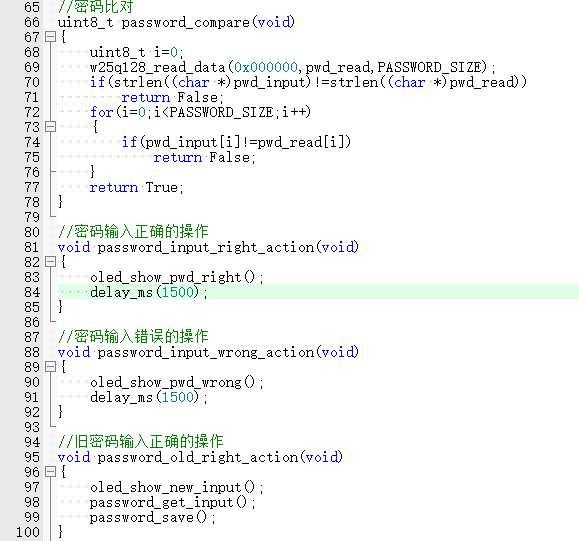The width and height of the screenshot is (579, 541).
Task: Click the password_input_right_action function name
Action: pyautogui.click(x=206, y=248)
